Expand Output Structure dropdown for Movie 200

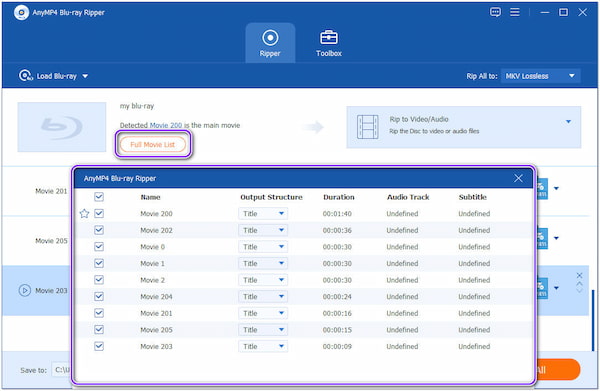[263, 213]
